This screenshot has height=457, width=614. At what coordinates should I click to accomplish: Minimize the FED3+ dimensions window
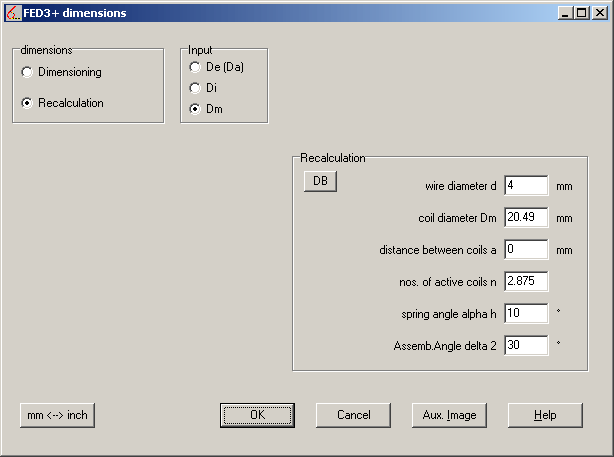[566, 13]
